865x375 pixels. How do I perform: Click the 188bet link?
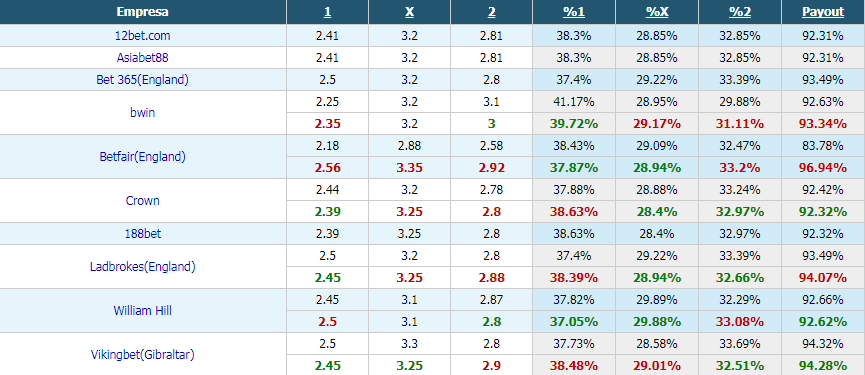click(x=143, y=234)
